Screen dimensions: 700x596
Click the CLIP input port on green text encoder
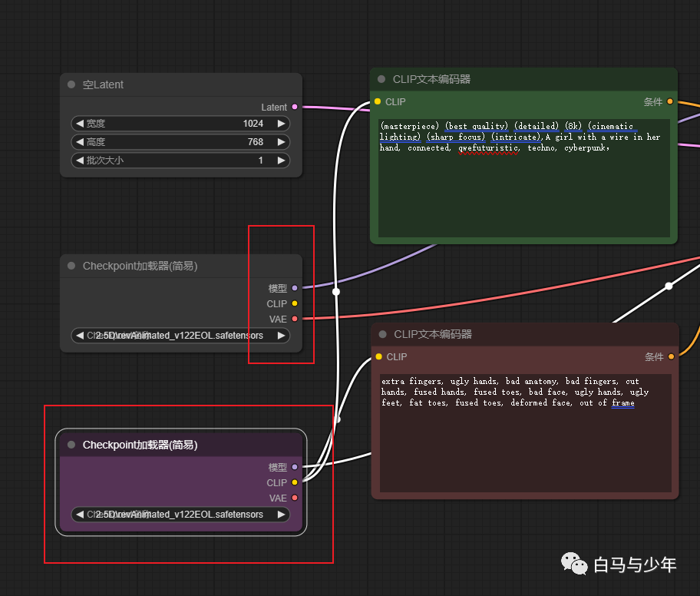tap(378, 101)
